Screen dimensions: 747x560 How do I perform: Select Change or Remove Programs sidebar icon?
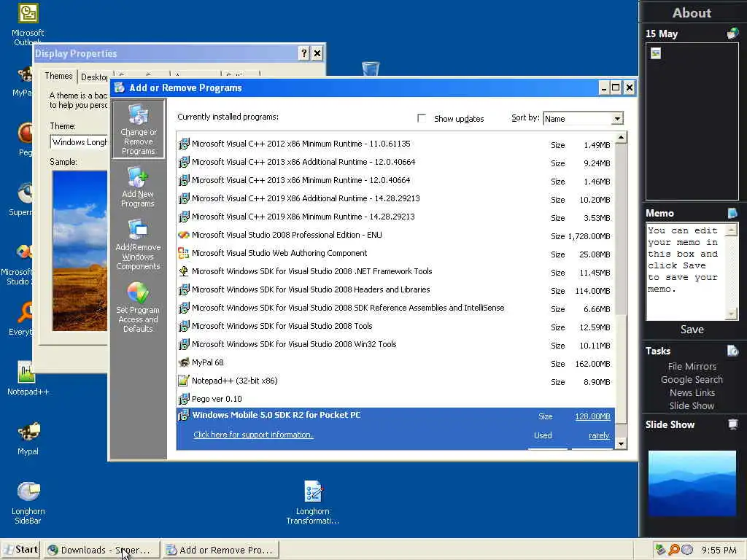(138, 129)
